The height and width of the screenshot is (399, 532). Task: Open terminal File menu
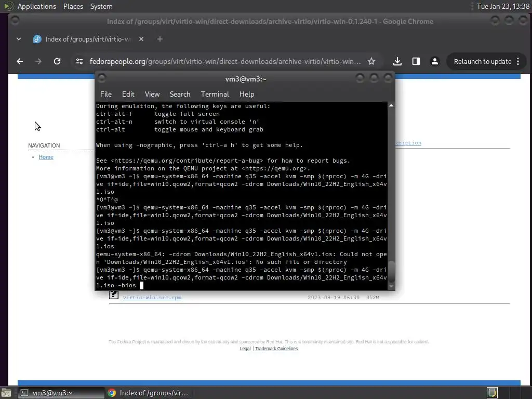(x=106, y=95)
